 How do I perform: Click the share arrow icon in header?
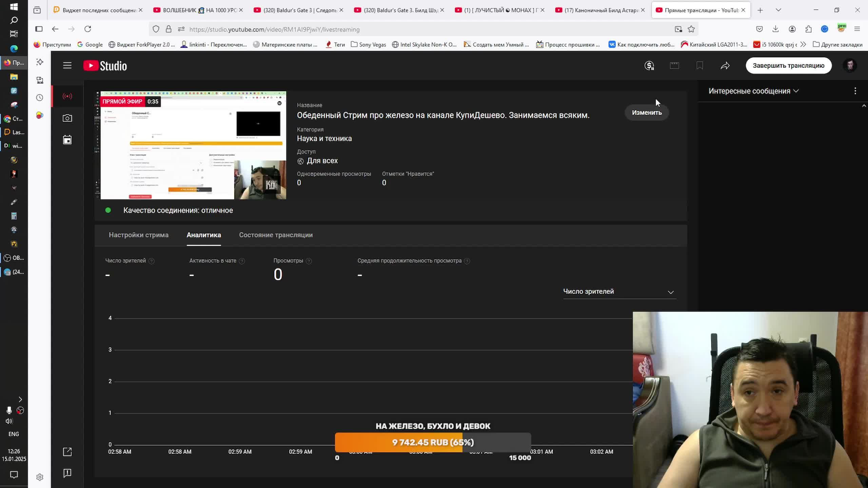tap(725, 66)
